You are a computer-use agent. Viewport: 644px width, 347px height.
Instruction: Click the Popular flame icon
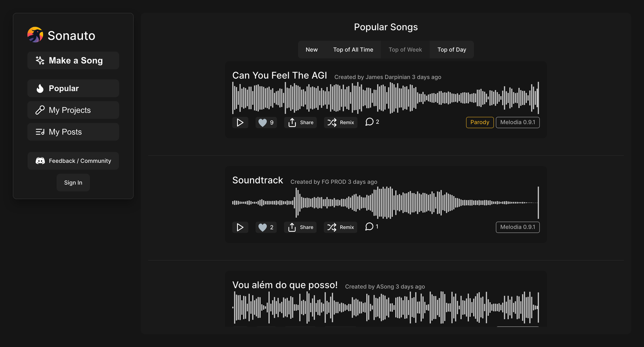(39, 88)
